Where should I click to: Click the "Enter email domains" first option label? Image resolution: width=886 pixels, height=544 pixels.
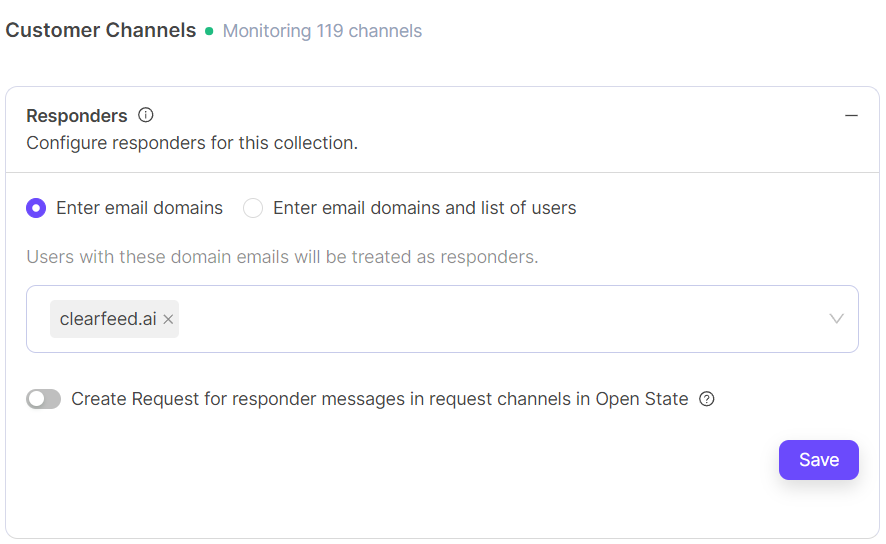[x=139, y=208]
